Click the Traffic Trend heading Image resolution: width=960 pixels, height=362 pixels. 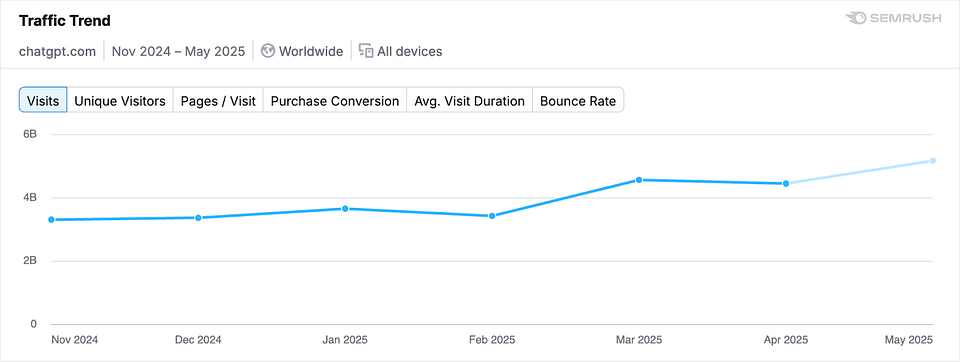64,21
